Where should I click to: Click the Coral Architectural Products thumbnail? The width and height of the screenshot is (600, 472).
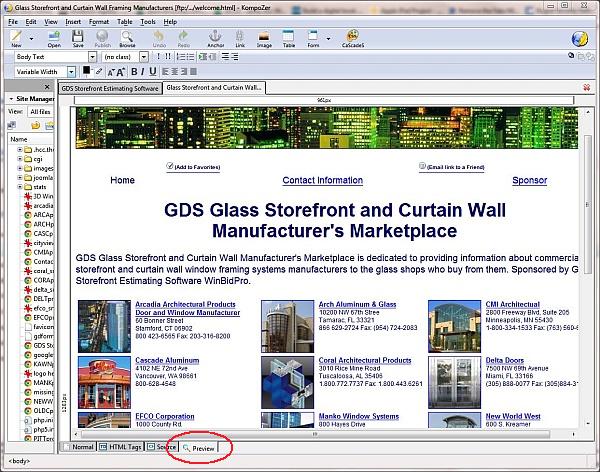point(287,382)
